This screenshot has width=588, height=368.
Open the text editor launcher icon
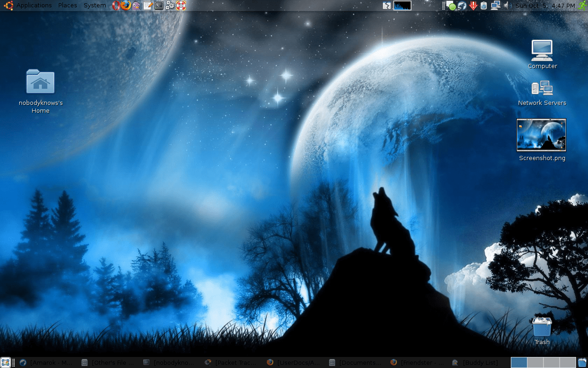148,6
